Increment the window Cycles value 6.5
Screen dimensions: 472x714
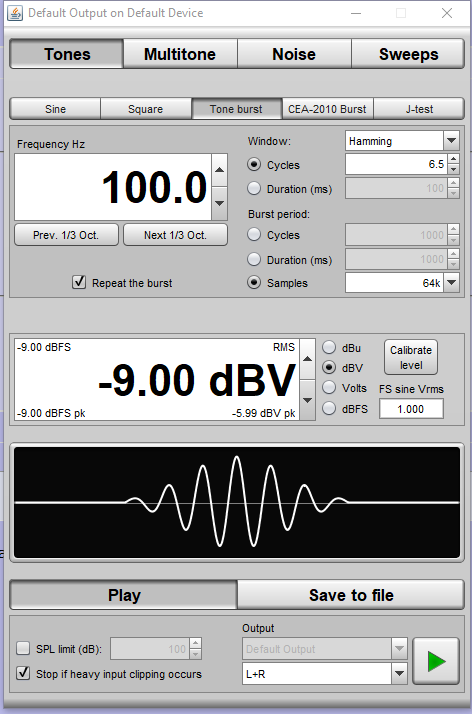[x=453, y=159]
